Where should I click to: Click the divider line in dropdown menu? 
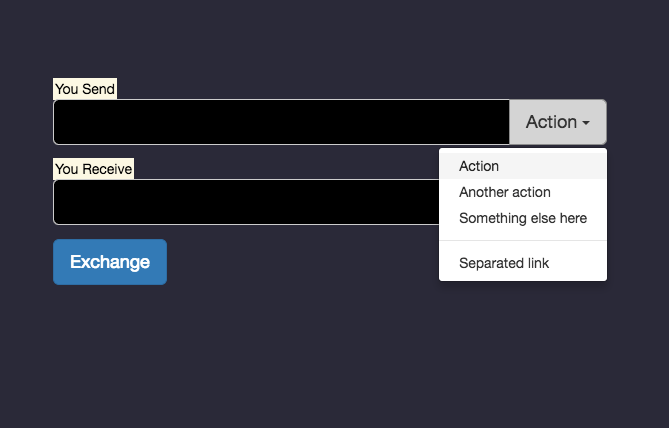522,241
